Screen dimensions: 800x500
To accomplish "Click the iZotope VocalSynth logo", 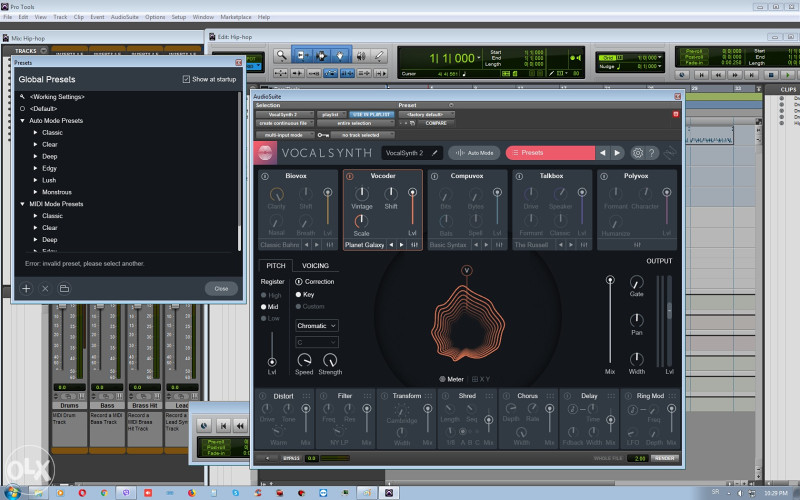I will (265, 153).
